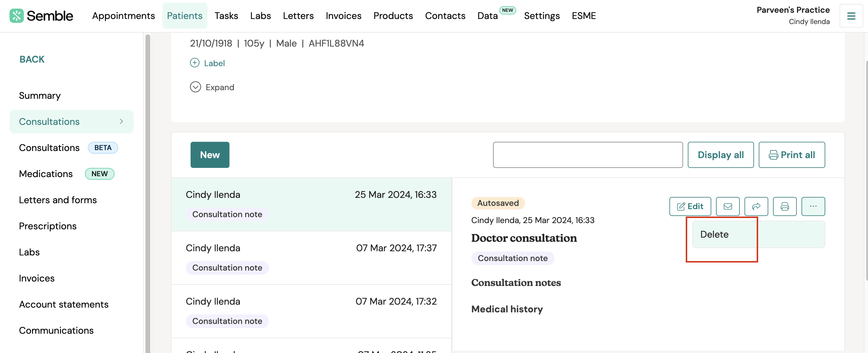Select Delete from the dropdown menu
Screen dimensions: 868x353
(758, 234)
